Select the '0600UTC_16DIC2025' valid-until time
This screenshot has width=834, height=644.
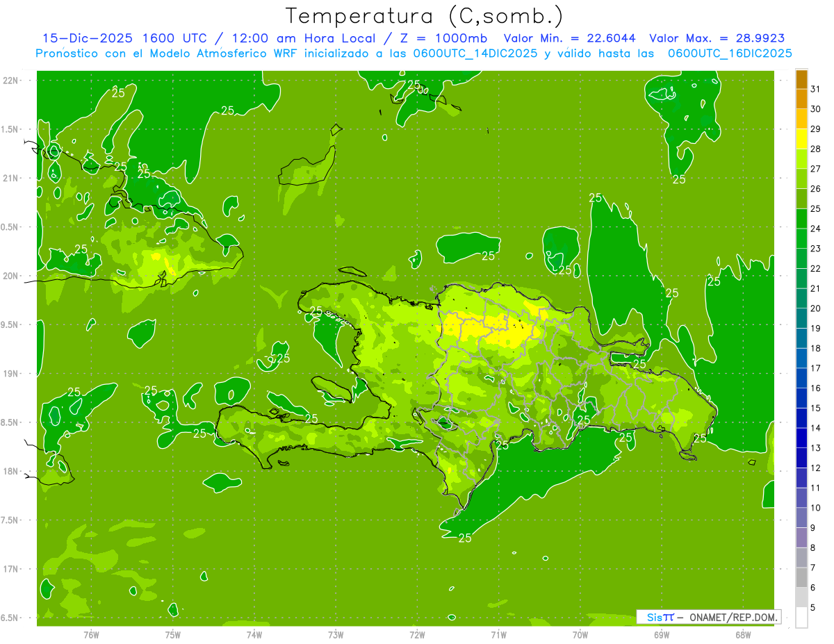click(x=730, y=53)
